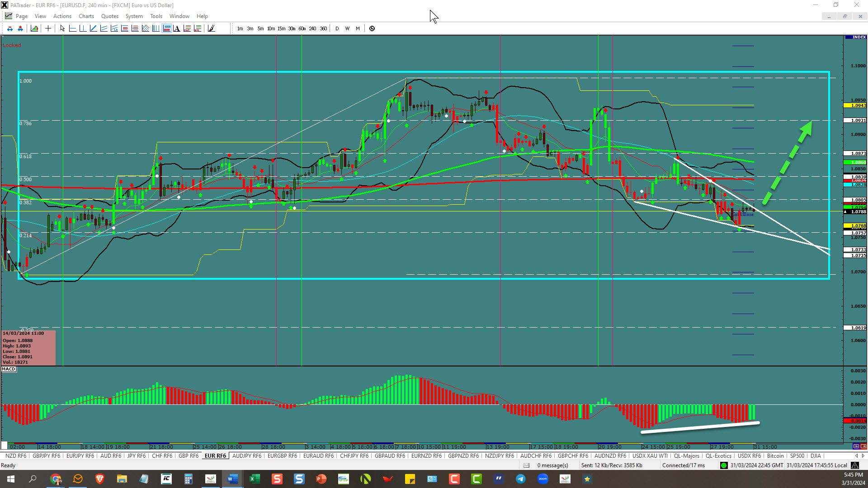Select the vertical line drawing tool
This screenshot has width=868, height=488.
coord(83,28)
